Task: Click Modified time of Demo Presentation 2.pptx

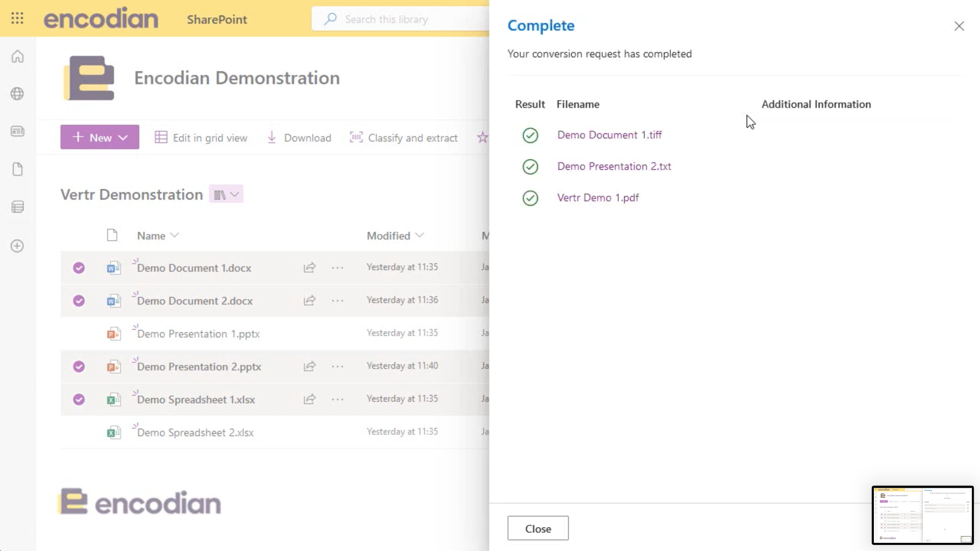Action: coord(402,366)
